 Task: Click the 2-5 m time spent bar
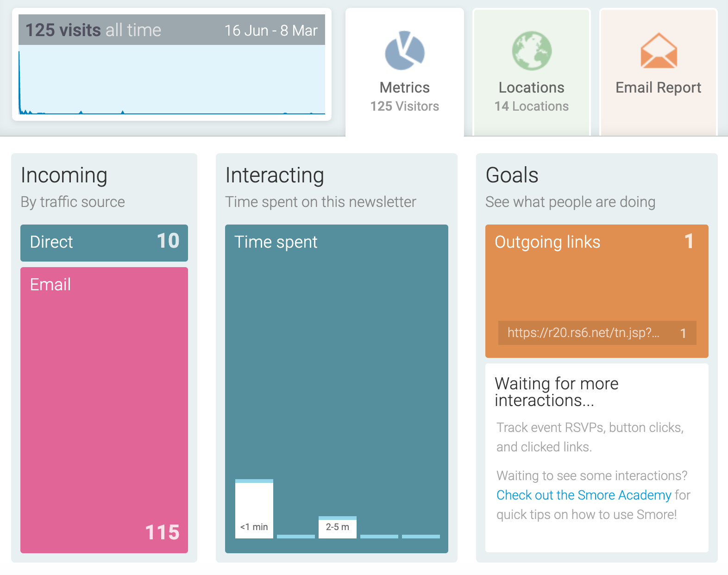338,527
